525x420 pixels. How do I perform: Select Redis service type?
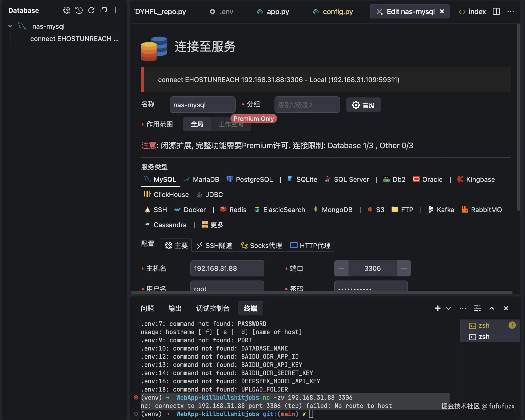point(233,210)
